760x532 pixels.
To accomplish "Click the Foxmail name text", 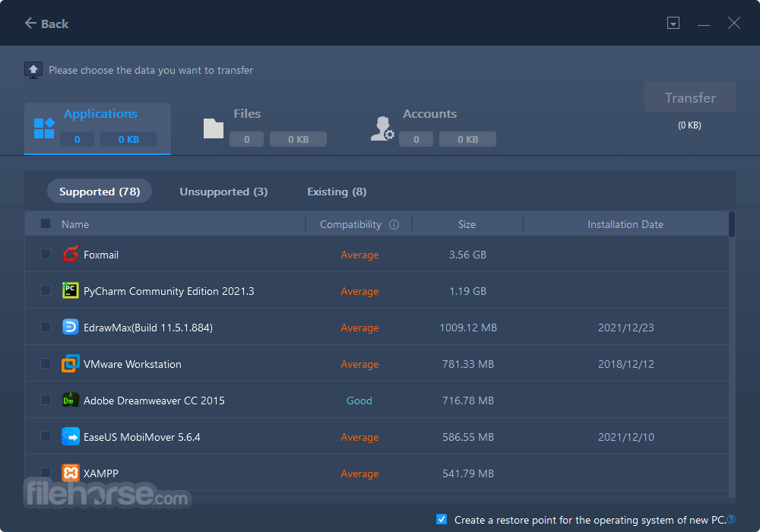I will (101, 255).
